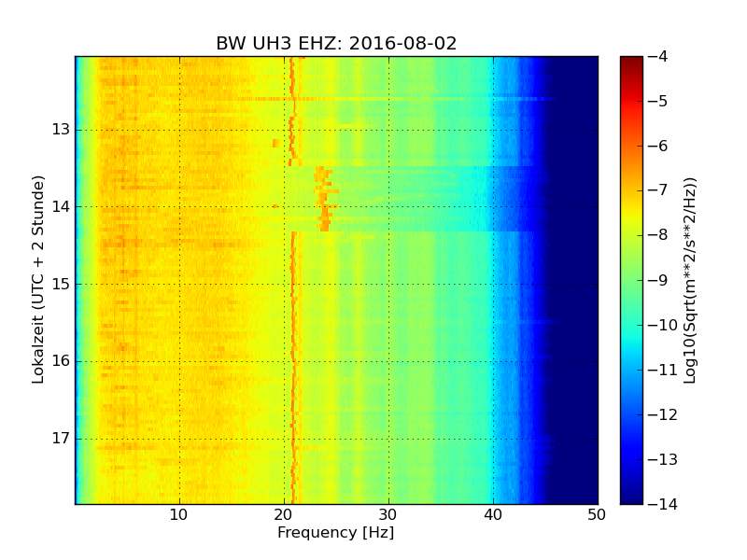Click the dark blue area above 45 Hz
Image resolution: width=747 pixels, height=560 pixels.
(574, 280)
